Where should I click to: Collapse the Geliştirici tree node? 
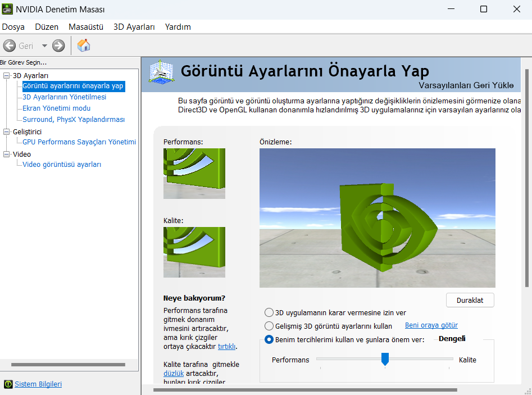click(x=6, y=131)
